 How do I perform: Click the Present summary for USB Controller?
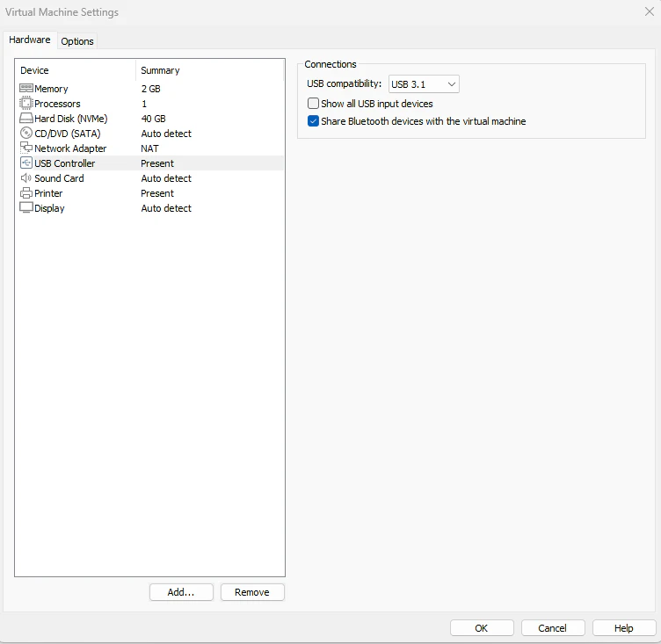pos(157,163)
